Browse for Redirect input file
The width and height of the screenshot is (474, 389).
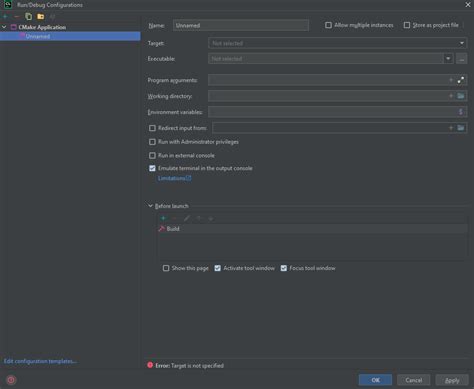point(461,128)
